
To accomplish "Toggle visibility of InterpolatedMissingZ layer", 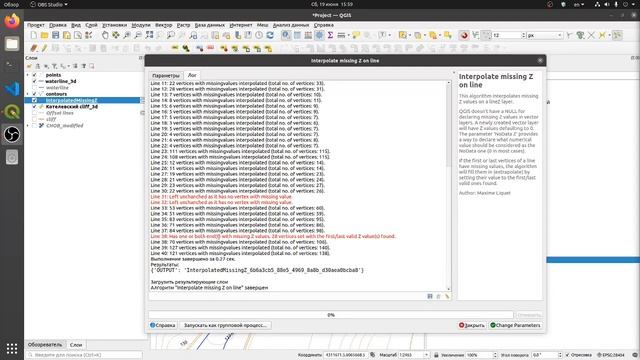I will [x=34, y=100].
